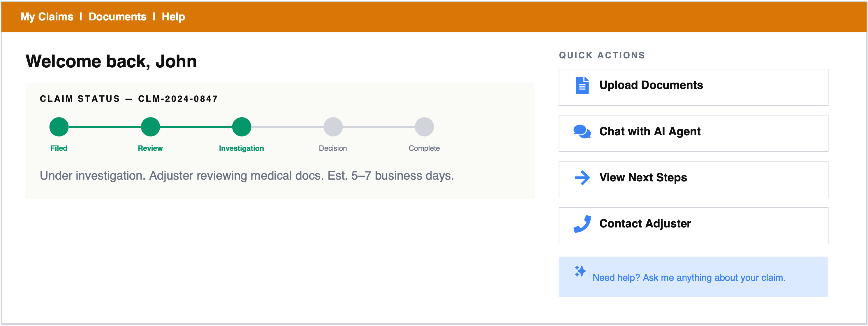The height and width of the screenshot is (326, 868).
Task: Click the Upload Documents quick action
Action: [651, 85]
